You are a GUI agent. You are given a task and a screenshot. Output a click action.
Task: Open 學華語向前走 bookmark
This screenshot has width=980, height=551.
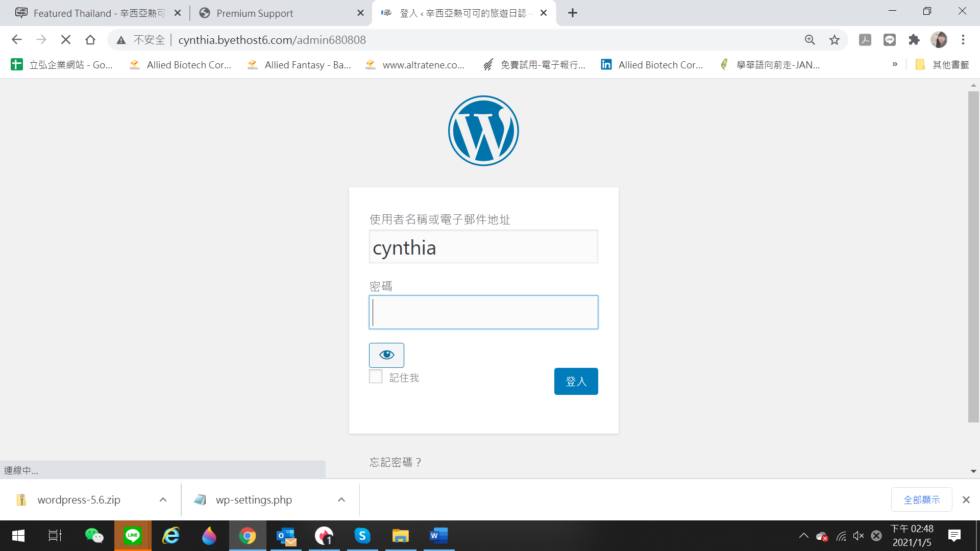tap(770, 65)
